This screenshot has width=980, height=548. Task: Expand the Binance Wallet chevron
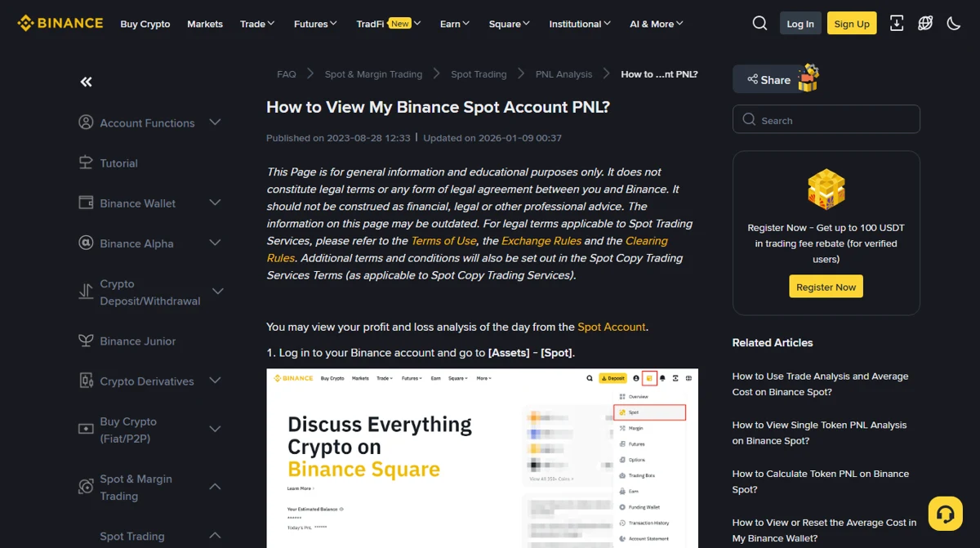click(x=215, y=203)
